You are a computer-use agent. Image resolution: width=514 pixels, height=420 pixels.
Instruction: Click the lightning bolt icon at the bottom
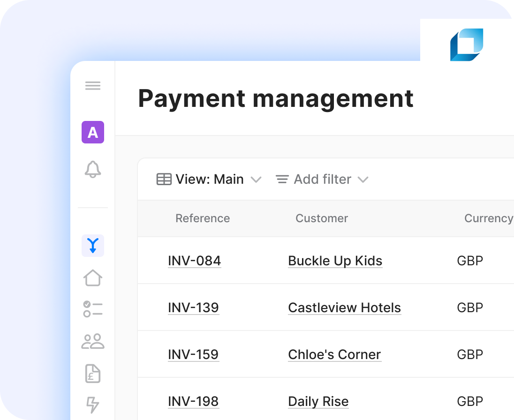tap(93, 405)
